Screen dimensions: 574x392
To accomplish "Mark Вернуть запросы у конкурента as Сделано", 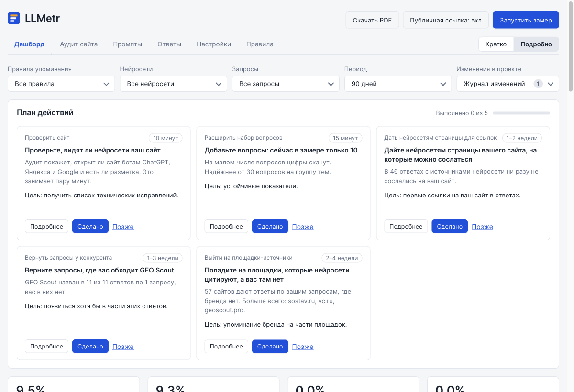I will (x=90, y=347).
